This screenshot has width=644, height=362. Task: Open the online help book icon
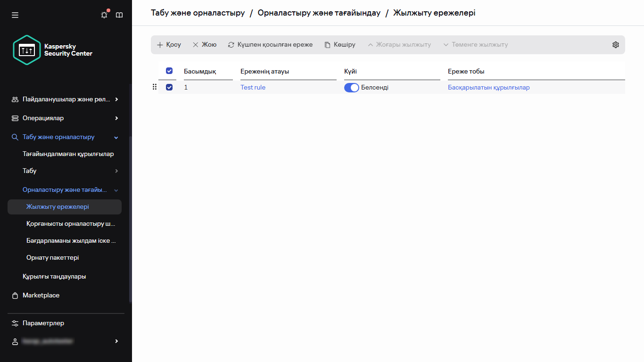[119, 15]
